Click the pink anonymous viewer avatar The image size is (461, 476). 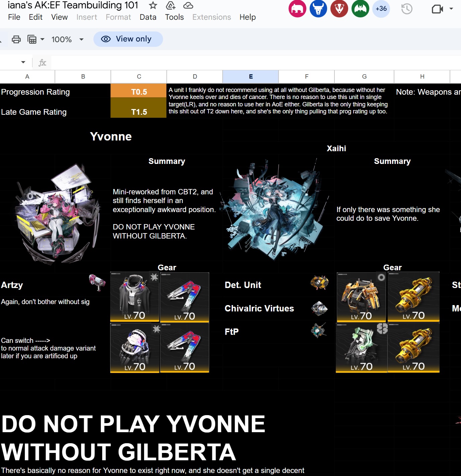click(297, 9)
